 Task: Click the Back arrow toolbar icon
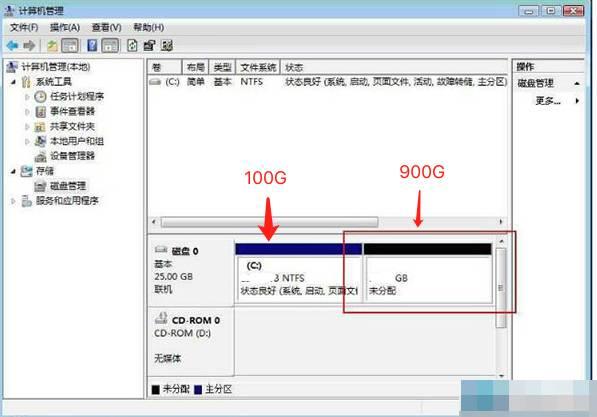(x=13, y=46)
